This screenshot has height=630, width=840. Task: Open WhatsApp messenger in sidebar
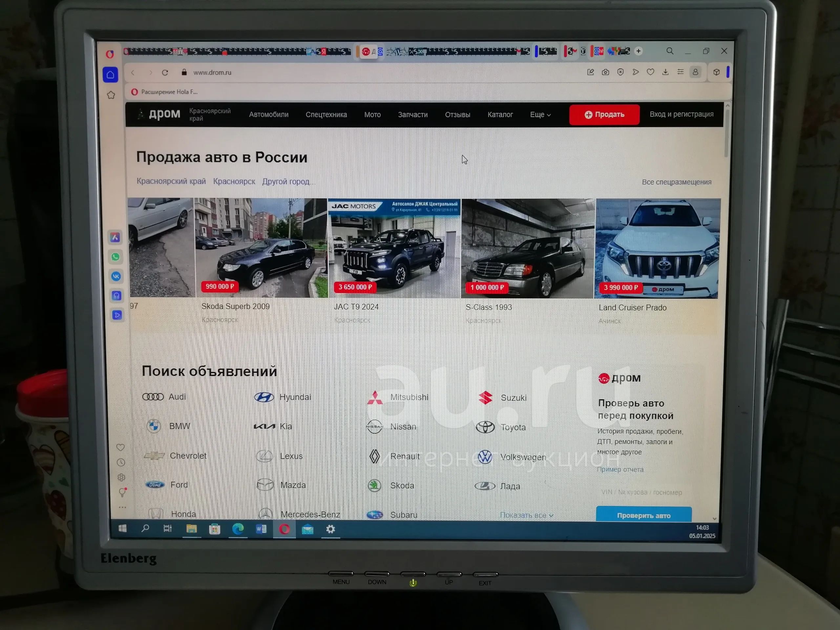(115, 257)
